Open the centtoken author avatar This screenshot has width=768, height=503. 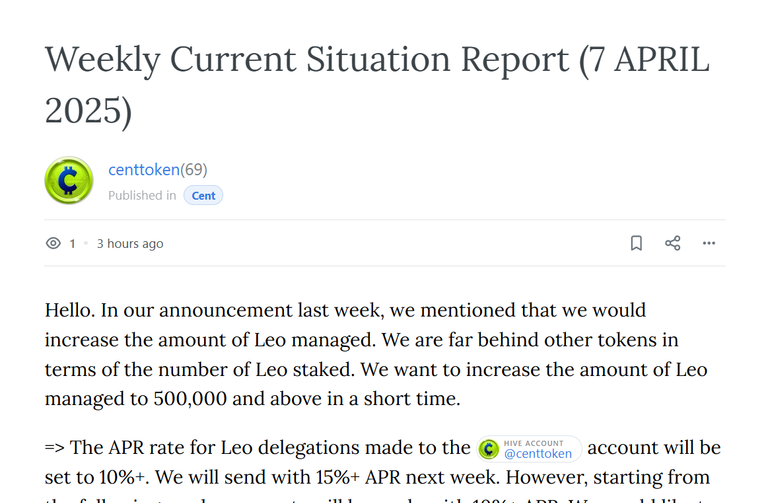(69, 180)
